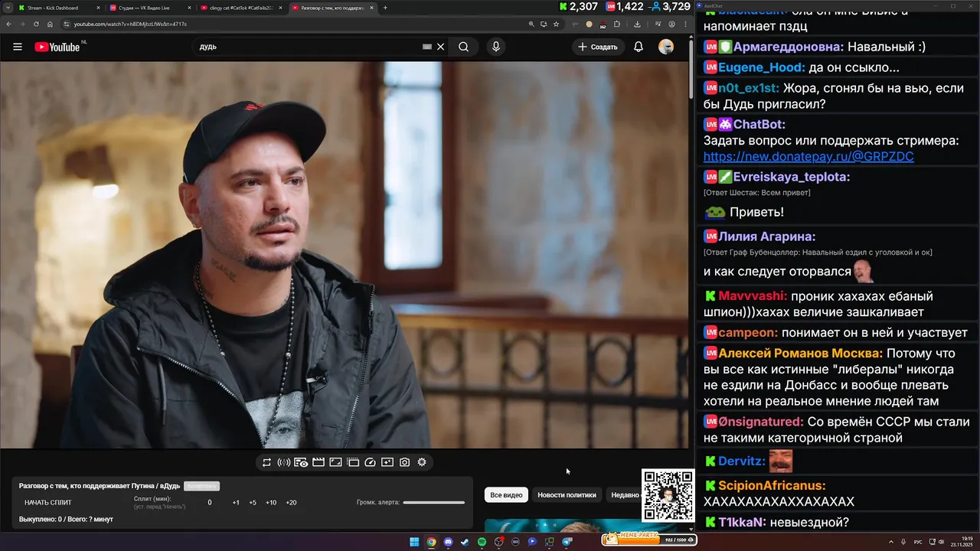Click the install app icon in address bar
This screenshot has height=551, width=980.
544,24
